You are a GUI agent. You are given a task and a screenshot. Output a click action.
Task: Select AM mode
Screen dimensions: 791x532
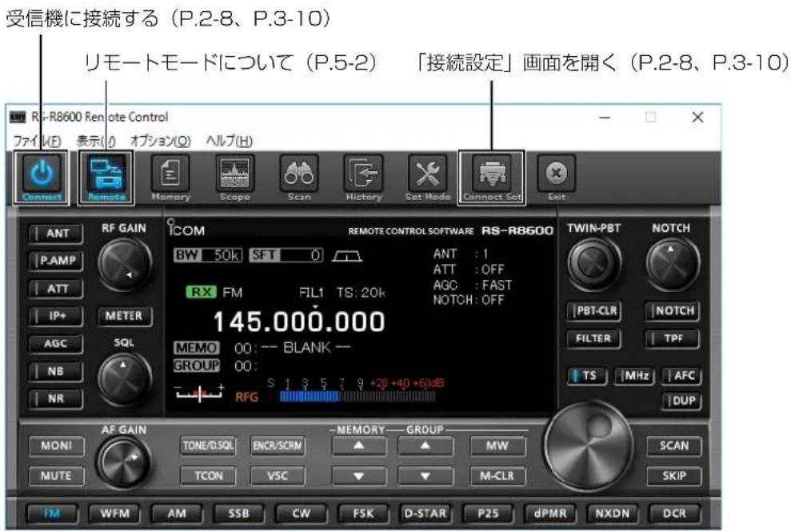click(177, 514)
